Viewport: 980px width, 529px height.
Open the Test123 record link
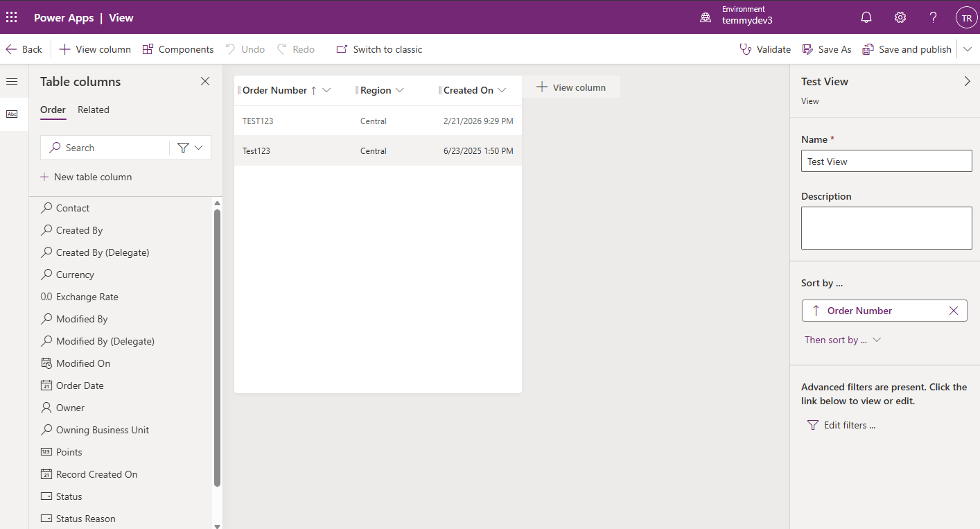[x=256, y=151]
